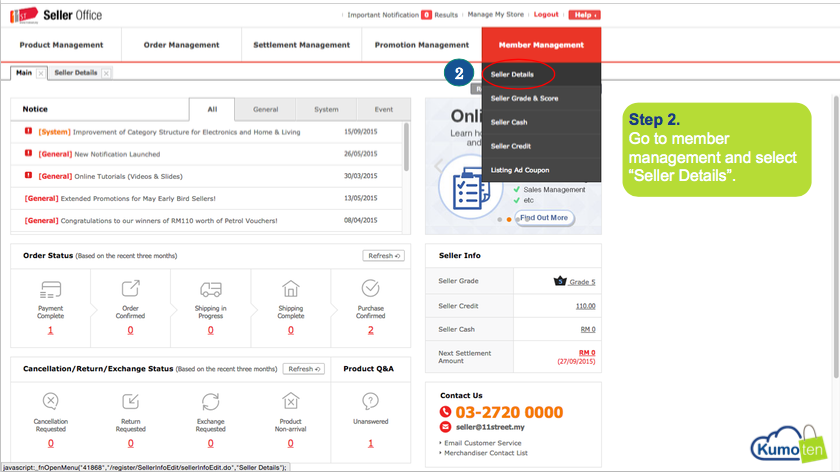Click the Return Requested icon
This screenshot has width=840, height=472.
[130, 401]
